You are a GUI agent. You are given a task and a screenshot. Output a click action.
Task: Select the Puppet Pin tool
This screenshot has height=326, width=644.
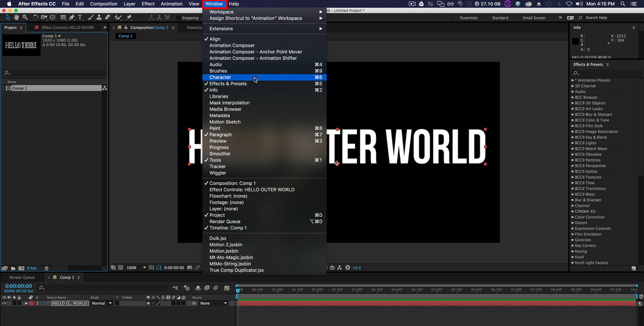[129, 18]
